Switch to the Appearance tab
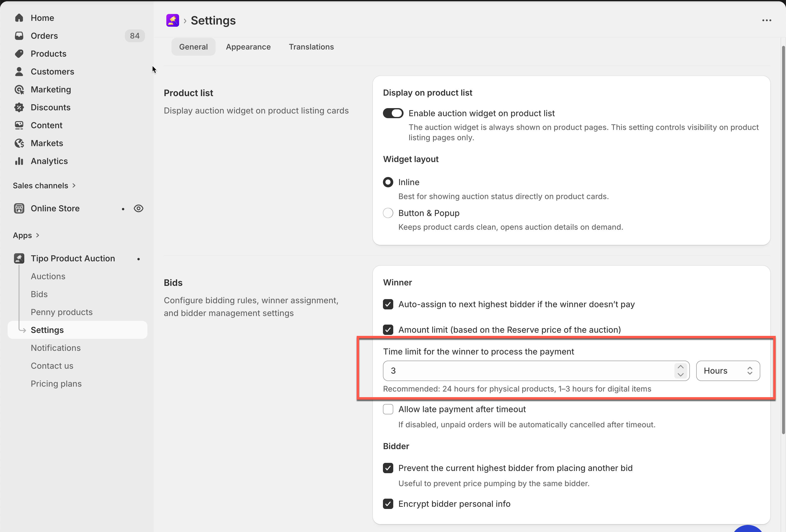Viewport: 786px width, 532px height. (248, 47)
